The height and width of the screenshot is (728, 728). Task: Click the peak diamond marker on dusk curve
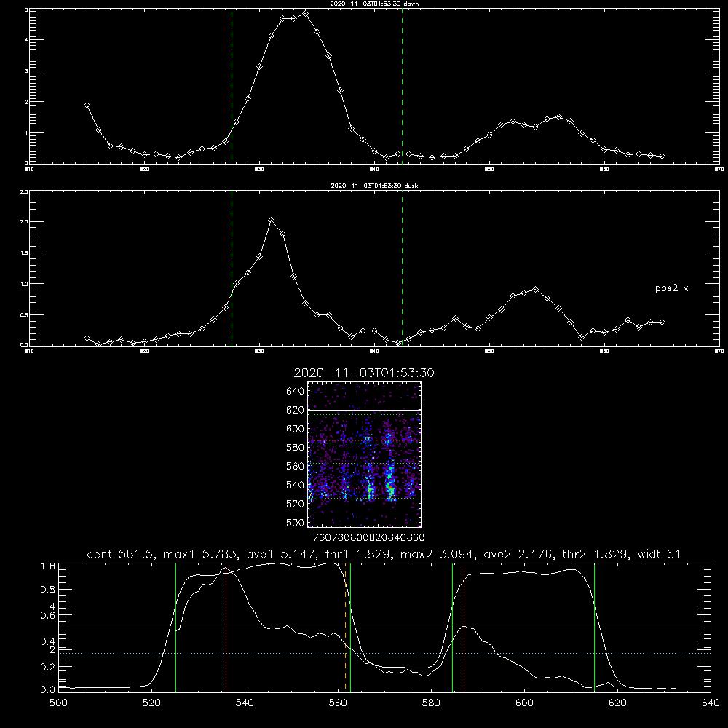coord(271,220)
